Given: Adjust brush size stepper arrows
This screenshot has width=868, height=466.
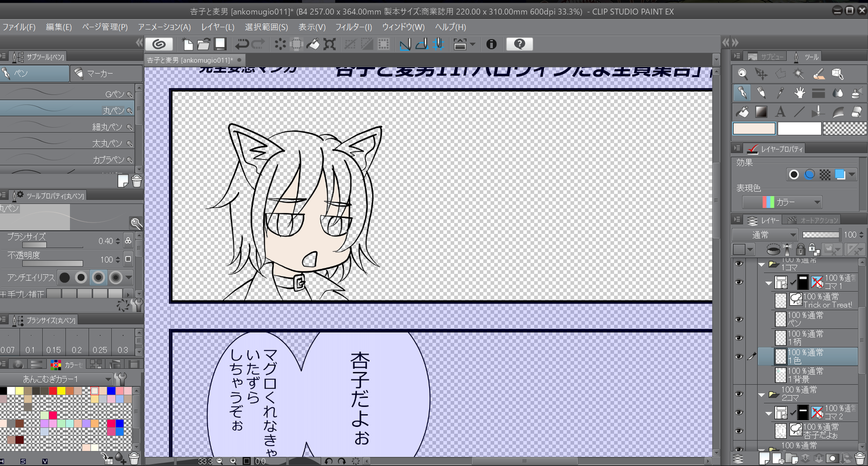Looking at the screenshot, I should [x=118, y=241].
